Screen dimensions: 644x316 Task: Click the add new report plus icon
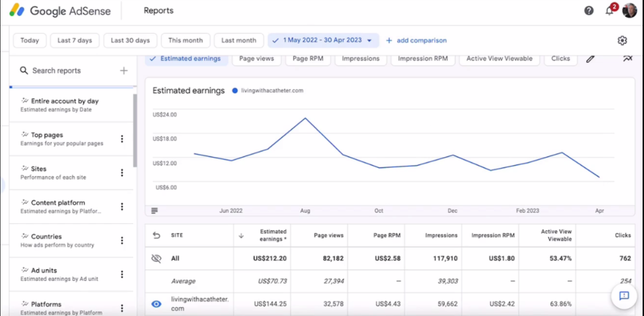(124, 71)
